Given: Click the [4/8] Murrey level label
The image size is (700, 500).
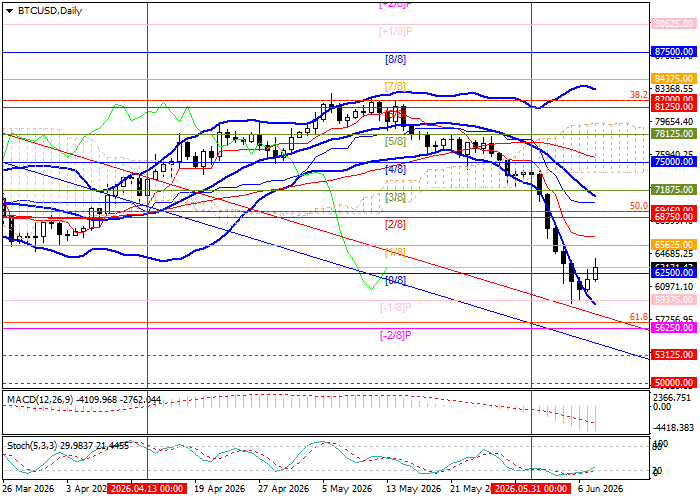Looking at the screenshot, I should click(x=396, y=170).
